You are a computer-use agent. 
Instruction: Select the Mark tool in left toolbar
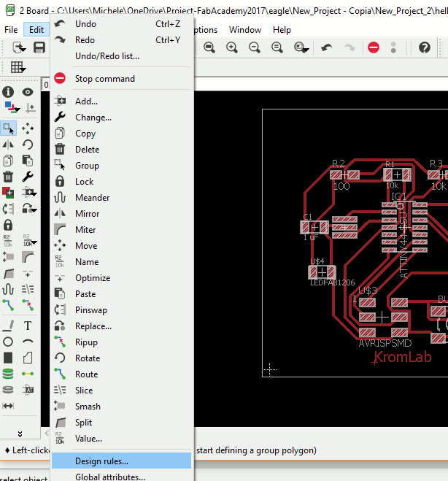pos(30,108)
